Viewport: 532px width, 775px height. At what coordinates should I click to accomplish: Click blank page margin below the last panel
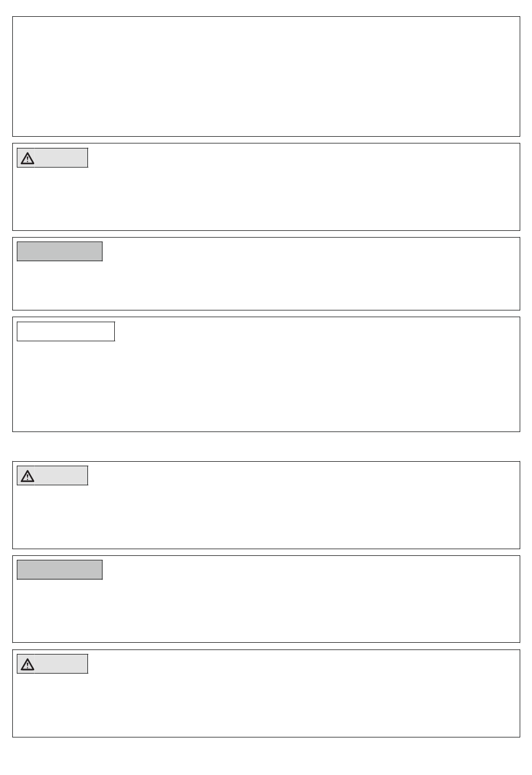266,757
